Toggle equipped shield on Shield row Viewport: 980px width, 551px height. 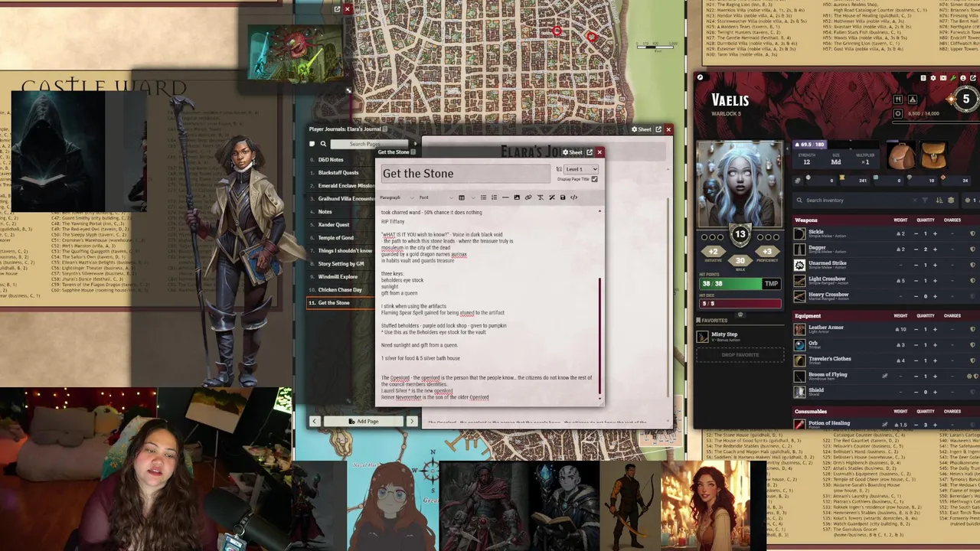click(x=972, y=391)
